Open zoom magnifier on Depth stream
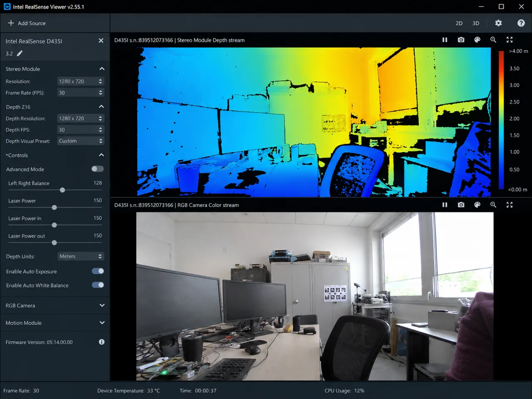The height and width of the screenshot is (399, 532). tap(493, 40)
